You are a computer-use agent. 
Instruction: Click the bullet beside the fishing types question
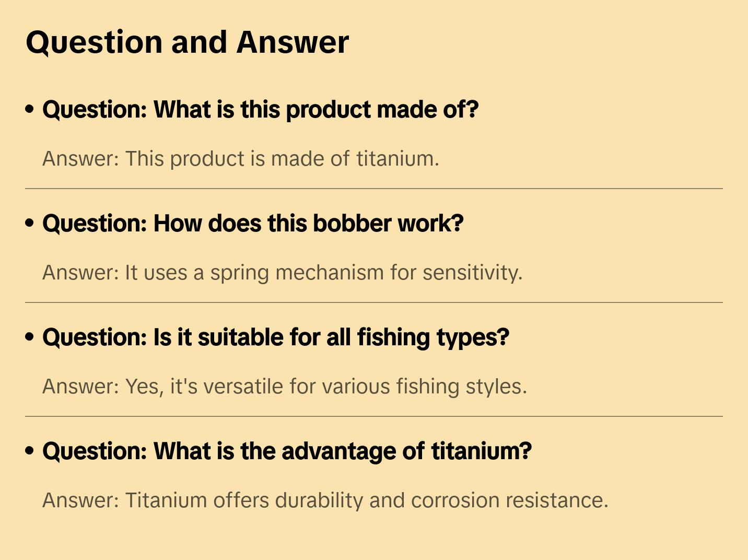(x=30, y=337)
